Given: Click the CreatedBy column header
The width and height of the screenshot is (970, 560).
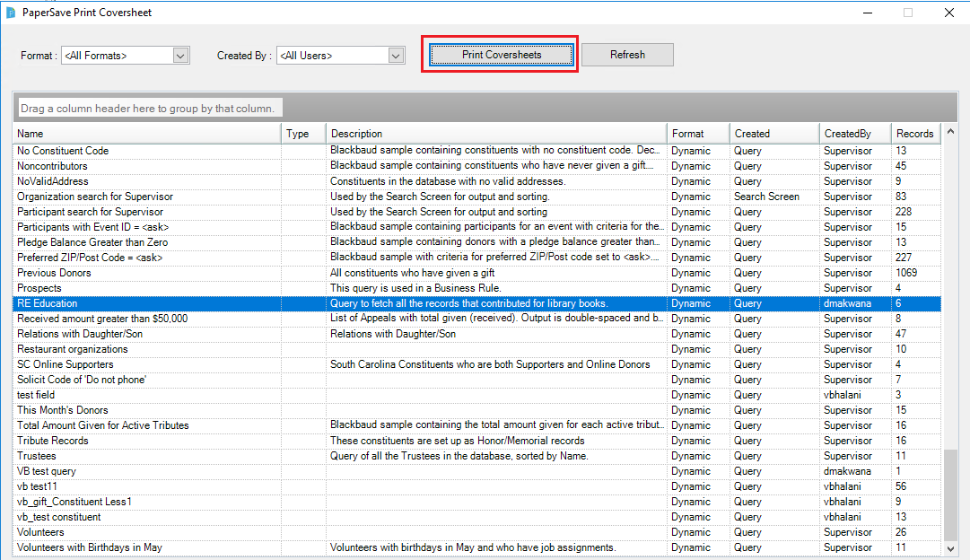Looking at the screenshot, I should 854,134.
